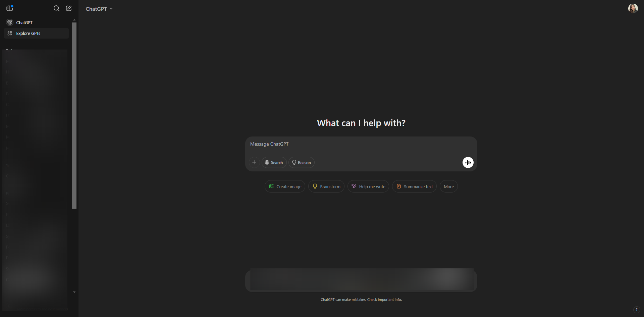Screen dimensions: 644x317
Task: Open the help question mark button
Action: 637,310
